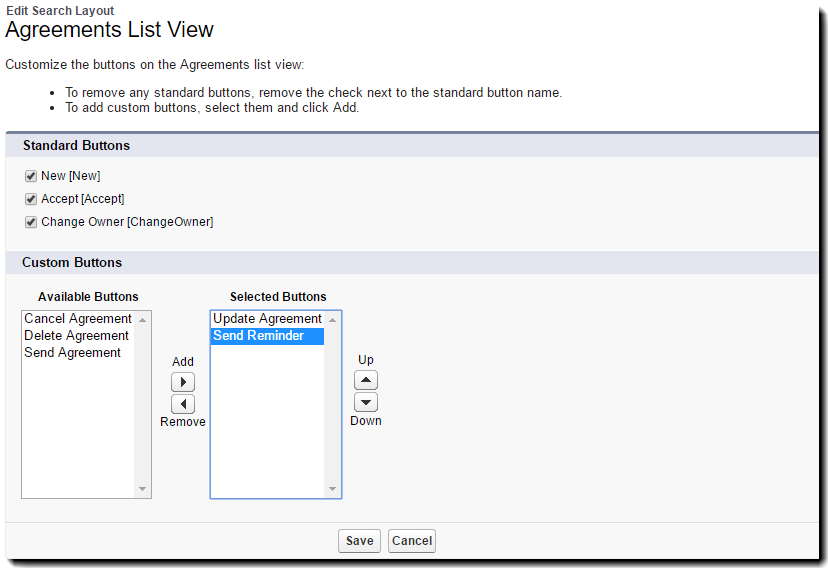Select Delete Agreement from available list
Viewport: 828px width, 568px height.
tap(77, 336)
